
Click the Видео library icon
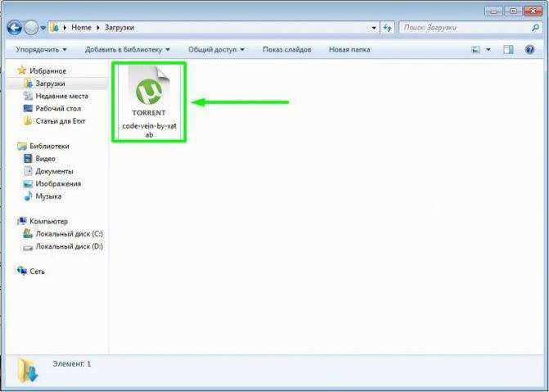[28, 159]
